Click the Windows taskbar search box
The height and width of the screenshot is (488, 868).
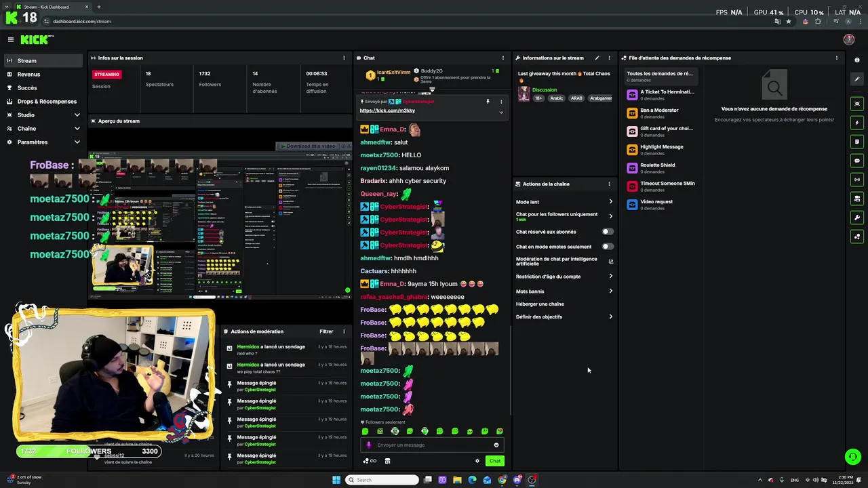pos(382,480)
